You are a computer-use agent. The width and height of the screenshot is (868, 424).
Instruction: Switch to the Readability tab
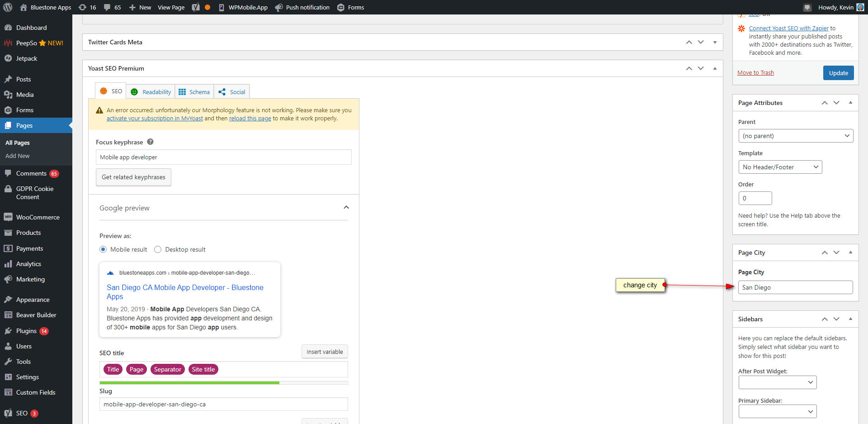click(x=151, y=92)
